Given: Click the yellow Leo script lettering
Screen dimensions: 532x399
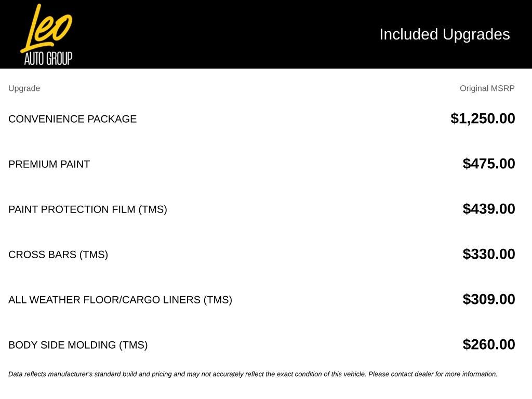Looking at the screenshot, I should point(46,28).
